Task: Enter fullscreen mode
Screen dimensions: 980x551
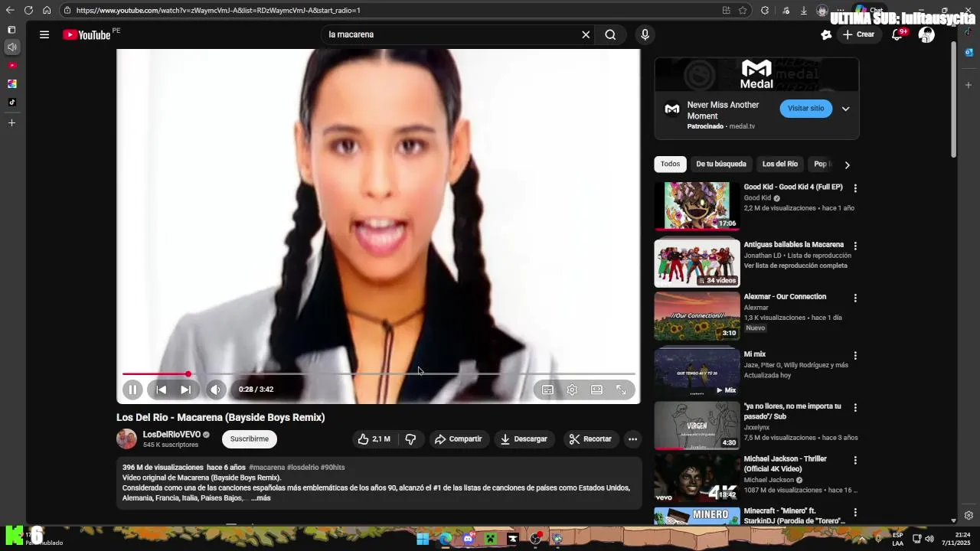Action: coord(621,390)
